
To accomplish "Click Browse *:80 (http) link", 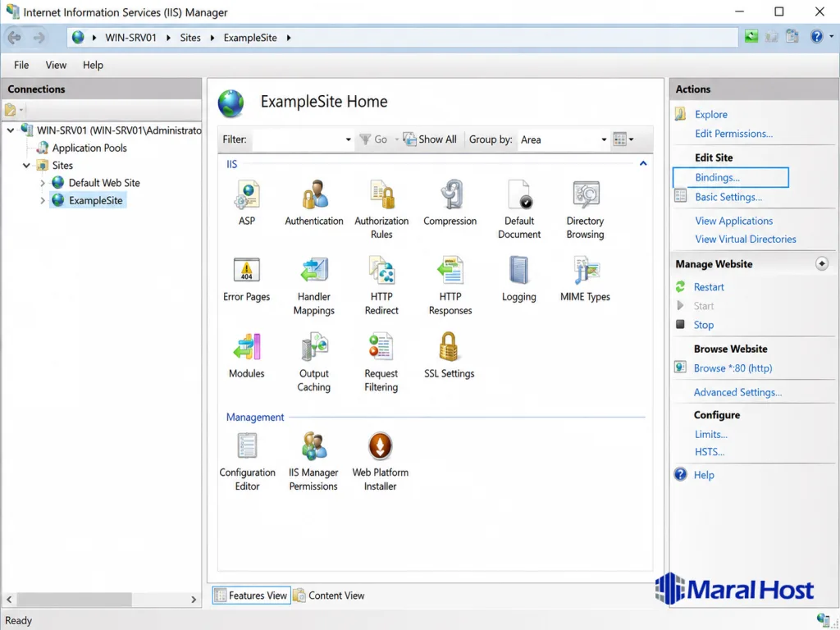I will tap(733, 368).
